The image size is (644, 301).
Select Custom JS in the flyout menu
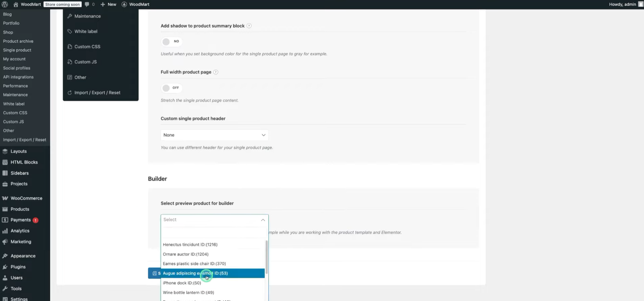85,62
